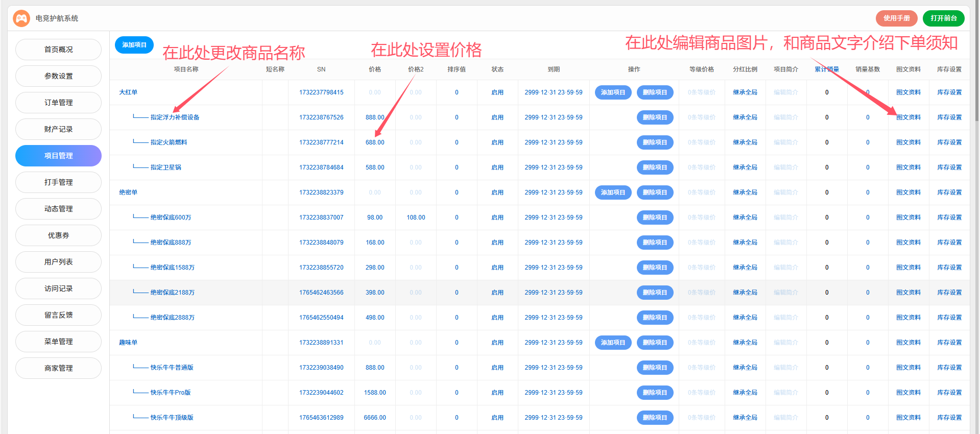The width and height of the screenshot is (980, 434).
Task: Select 打手管理 sidebar menu item
Action: tap(58, 182)
